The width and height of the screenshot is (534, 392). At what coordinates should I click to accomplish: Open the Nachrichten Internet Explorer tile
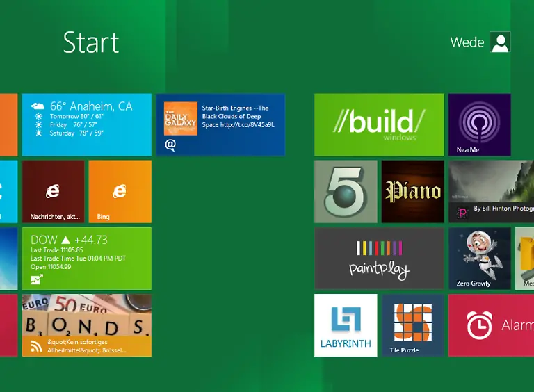[x=53, y=192]
